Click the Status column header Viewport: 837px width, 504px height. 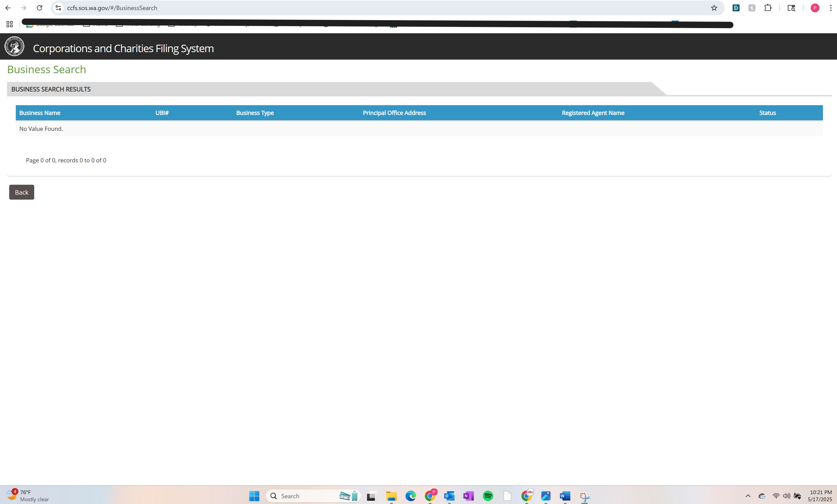pos(767,113)
